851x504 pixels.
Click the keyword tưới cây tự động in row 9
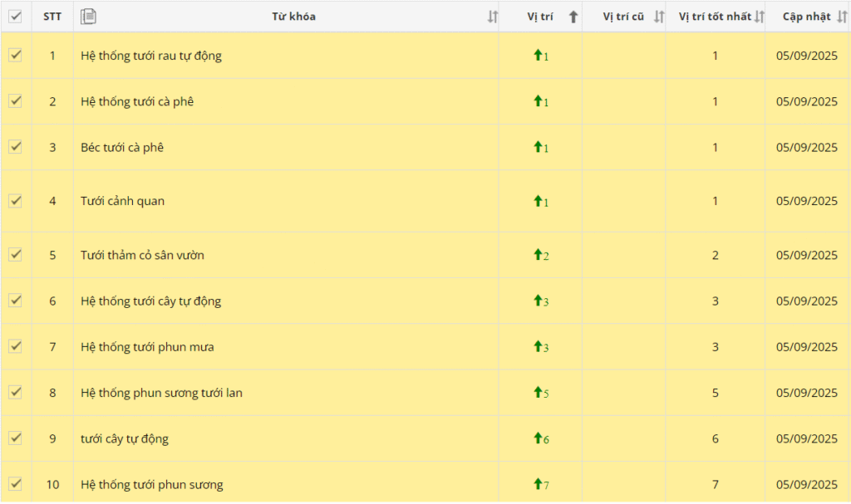point(125,438)
